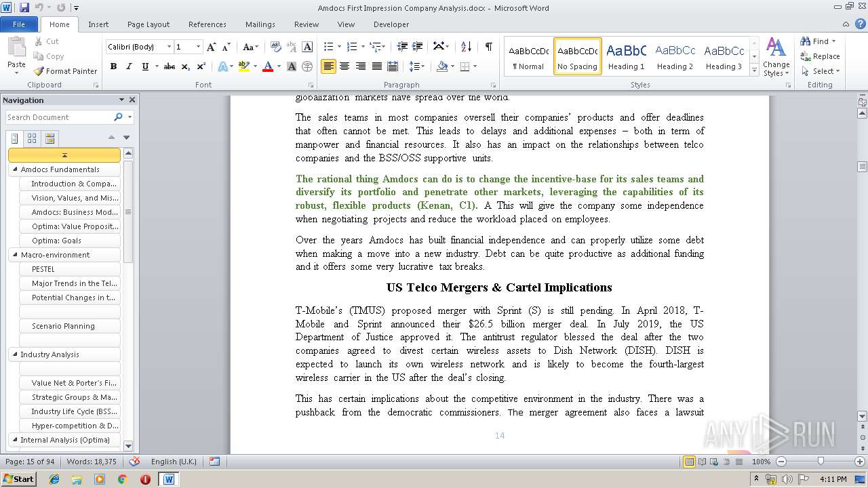The width and height of the screenshot is (868, 488).
Task: Click the Bullets list icon
Action: pyautogui.click(x=328, y=47)
